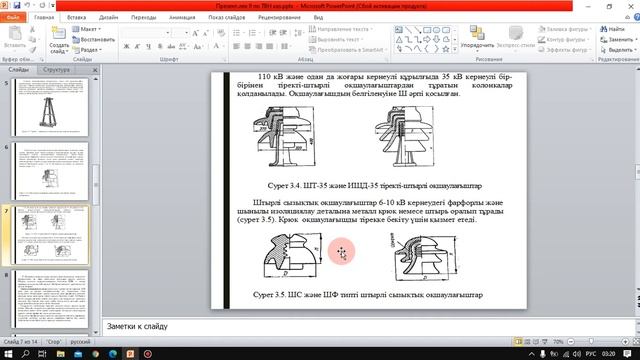Image resolution: width=640 pixels, height=360 pixels.
Task: Increase font size with the grow-font icon
Action: pyautogui.click(x=196, y=33)
